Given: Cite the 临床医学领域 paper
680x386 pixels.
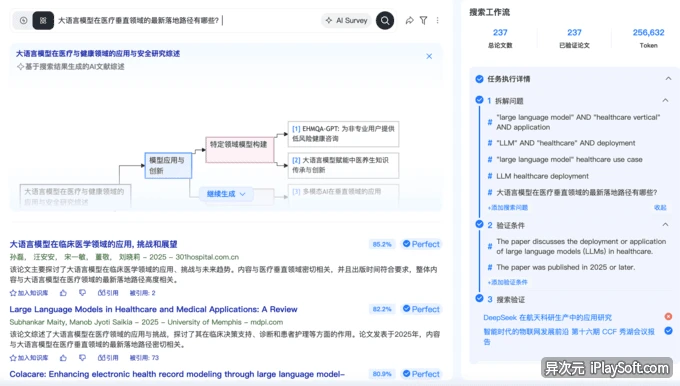Looking at the screenshot, I should [108, 293].
